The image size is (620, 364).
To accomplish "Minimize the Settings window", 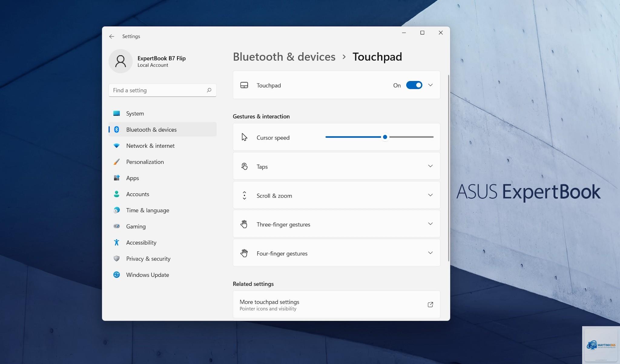I will (x=404, y=33).
